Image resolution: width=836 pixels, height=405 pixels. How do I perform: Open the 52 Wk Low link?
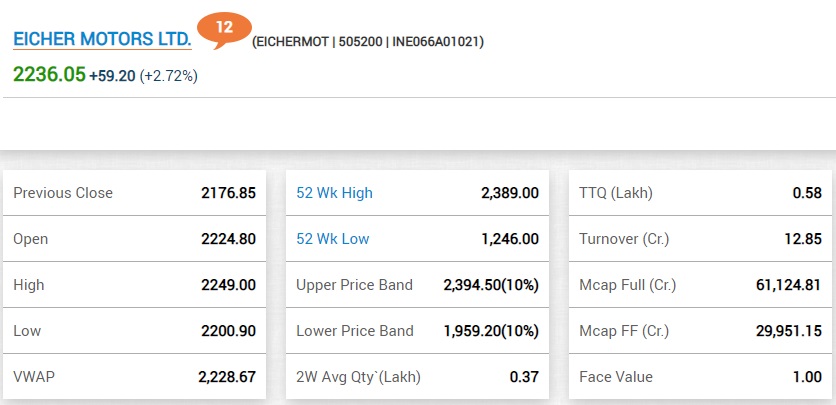click(332, 239)
